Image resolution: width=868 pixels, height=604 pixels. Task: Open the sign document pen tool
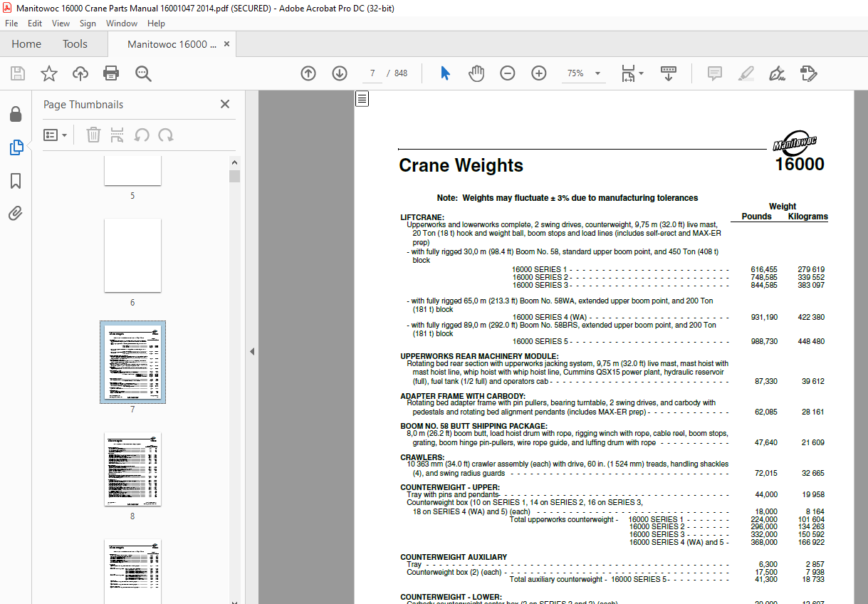(x=777, y=73)
